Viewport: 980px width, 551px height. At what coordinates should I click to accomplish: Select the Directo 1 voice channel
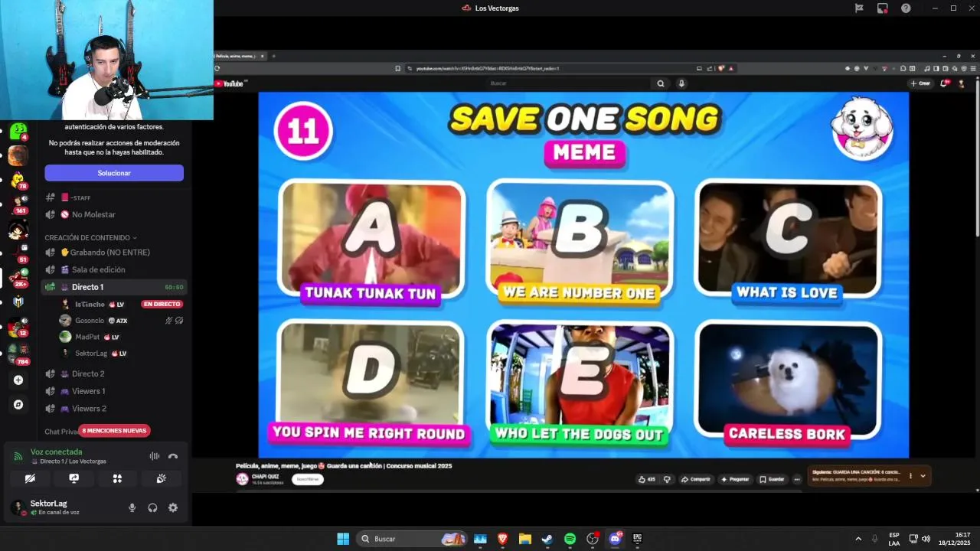tap(114, 287)
